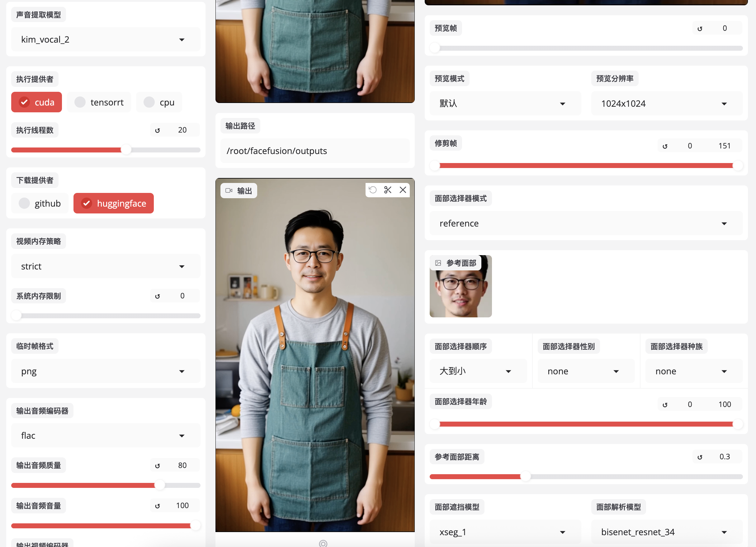Open the 输出音频编码器 flac dropdown
The height and width of the screenshot is (547, 756).
[x=106, y=435]
